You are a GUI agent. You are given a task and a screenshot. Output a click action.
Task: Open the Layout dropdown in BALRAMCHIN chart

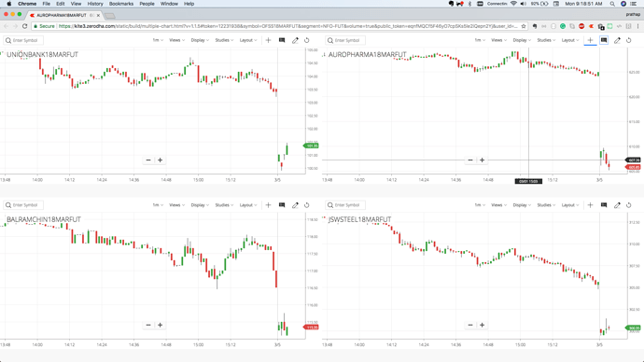click(x=248, y=205)
